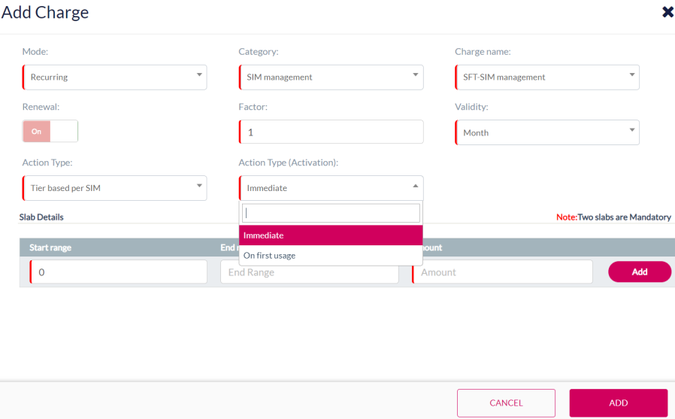Choose On first usage option
675x419 pixels.
click(330, 255)
